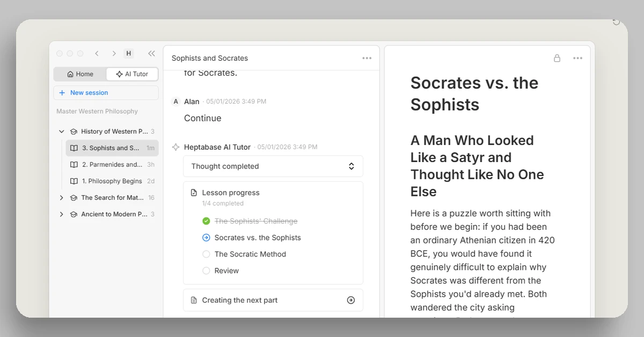The image size is (644, 337).
Task: Click the large Socrates vs. the Sophists document heading
Action: point(474,93)
